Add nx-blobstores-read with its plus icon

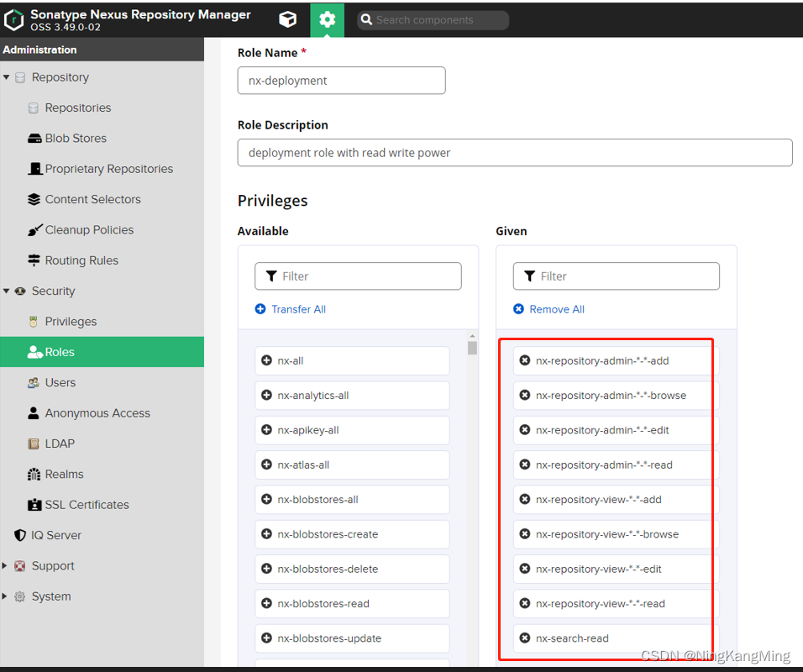coord(266,603)
